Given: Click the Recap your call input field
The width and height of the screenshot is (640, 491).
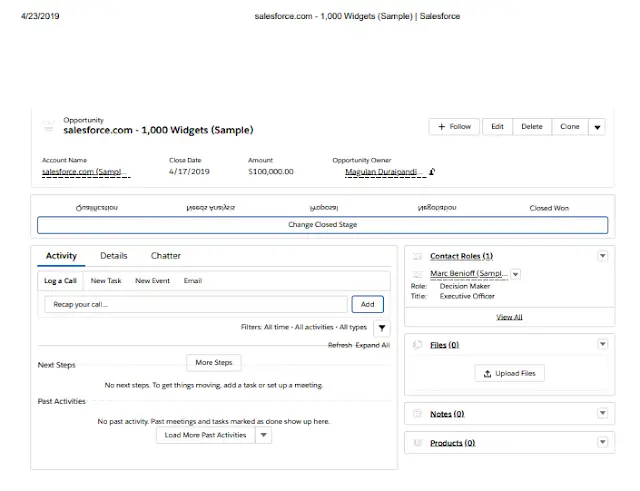Looking at the screenshot, I should pyautogui.click(x=196, y=304).
